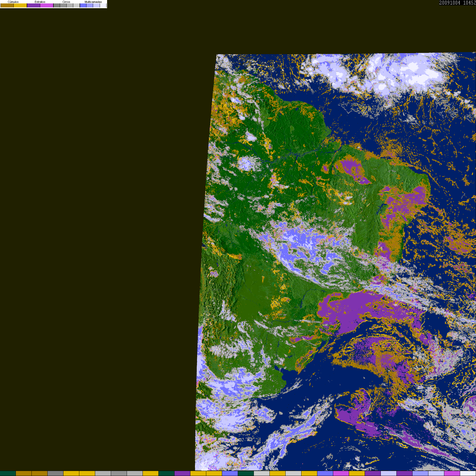
Task: Pick the magenta Estratos legend swatch
Action: pos(47,6)
